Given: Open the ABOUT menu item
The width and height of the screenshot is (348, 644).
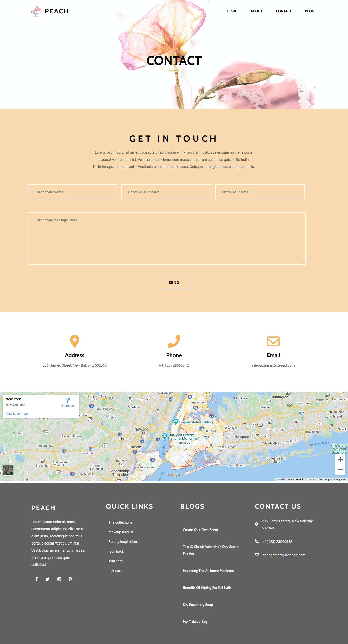Looking at the screenshot, I should click(x=256, y=11).
